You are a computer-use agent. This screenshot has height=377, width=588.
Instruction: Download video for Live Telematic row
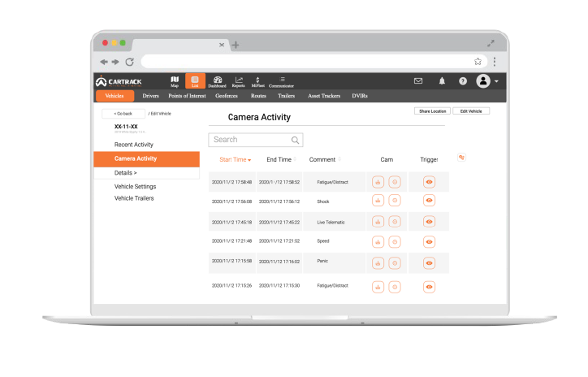pyautogui.click(x=378, y=222)
